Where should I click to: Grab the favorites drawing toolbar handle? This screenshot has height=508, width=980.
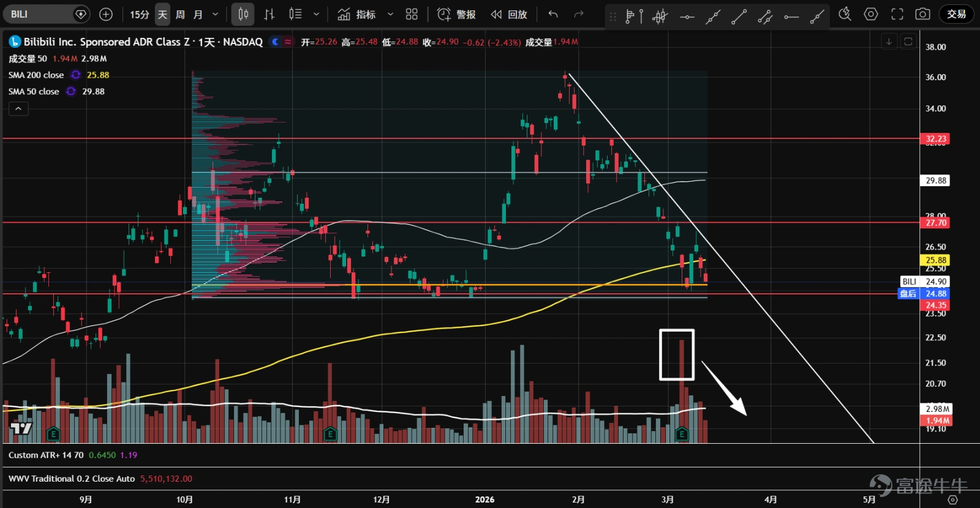click(x=612, y=17)
